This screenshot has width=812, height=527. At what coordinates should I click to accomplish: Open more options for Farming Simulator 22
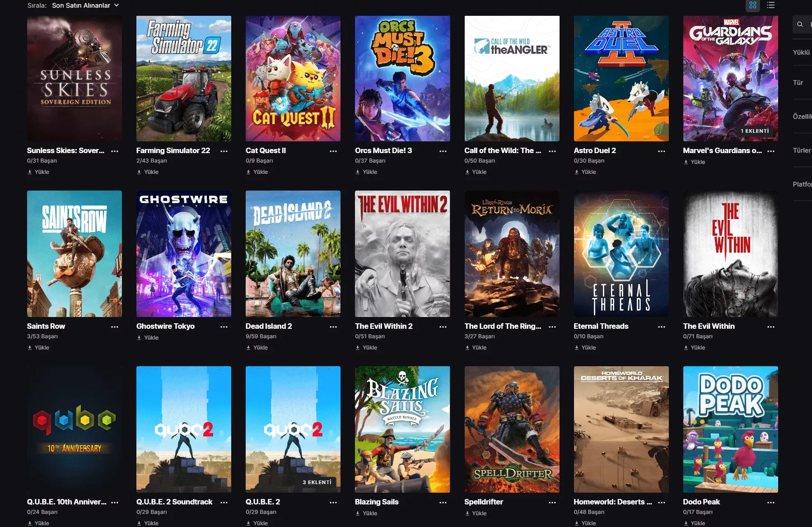click(224, 151)
